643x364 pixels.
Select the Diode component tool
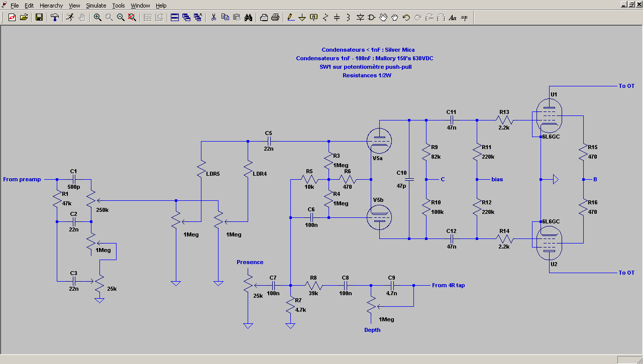click(x=360, y=18)
